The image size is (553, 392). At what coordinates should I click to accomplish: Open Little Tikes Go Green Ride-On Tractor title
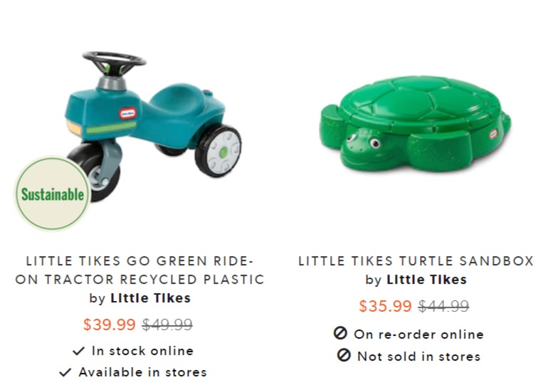pyautogui.click(x=140, y=270)
